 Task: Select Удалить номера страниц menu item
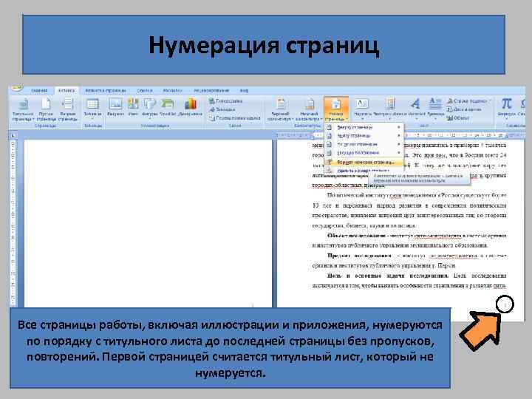[x=364, y=171]
